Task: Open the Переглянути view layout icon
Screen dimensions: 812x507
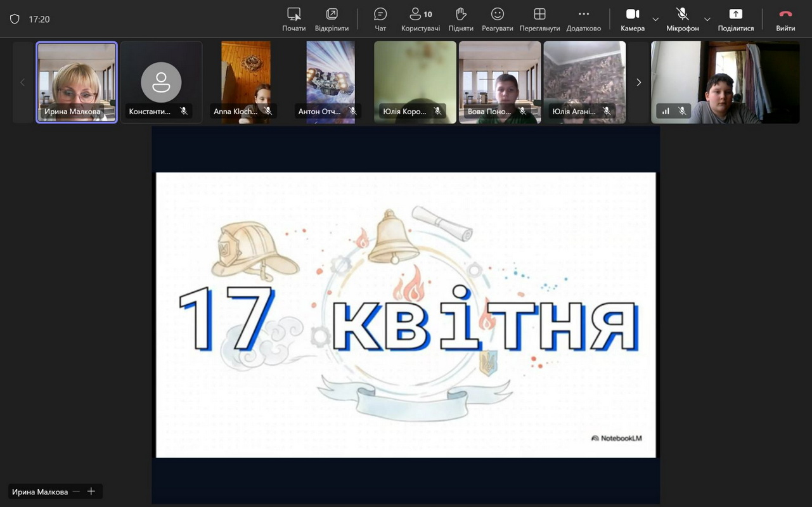Action: click(539, 15)
